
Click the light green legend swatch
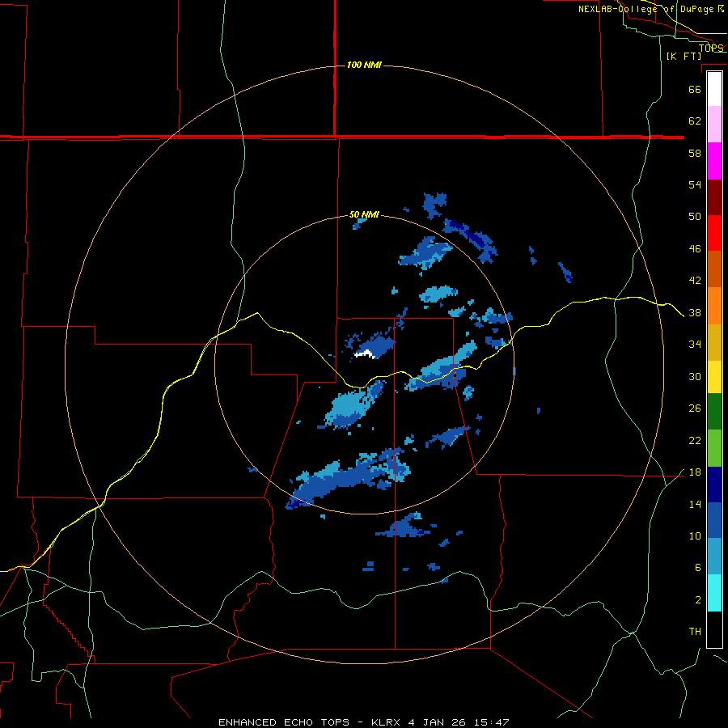(x=714, y=448)
